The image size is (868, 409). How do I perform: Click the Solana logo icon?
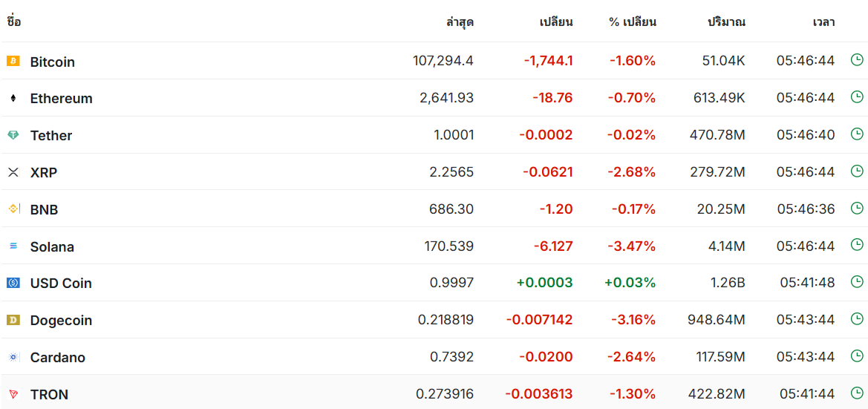13,246
